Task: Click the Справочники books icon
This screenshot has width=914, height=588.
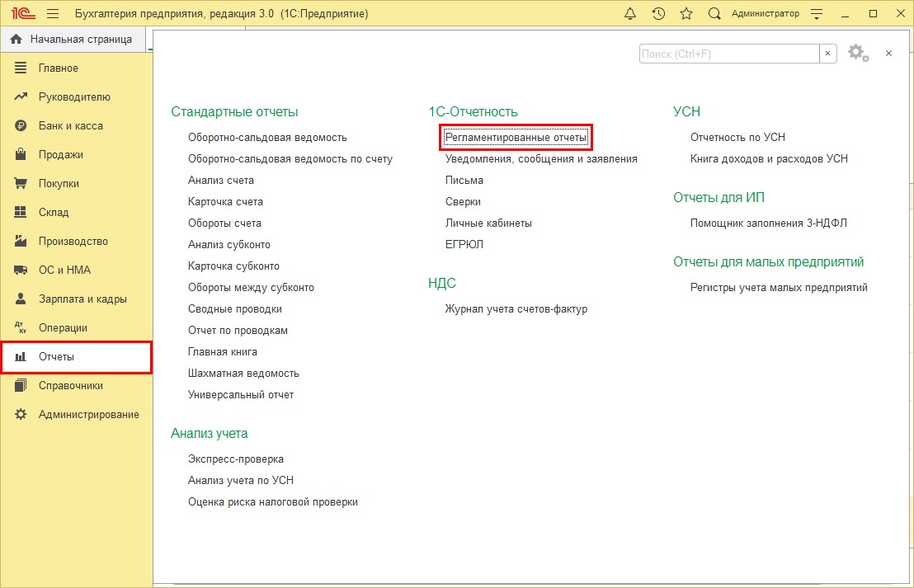Action: (x=21, y=385)
